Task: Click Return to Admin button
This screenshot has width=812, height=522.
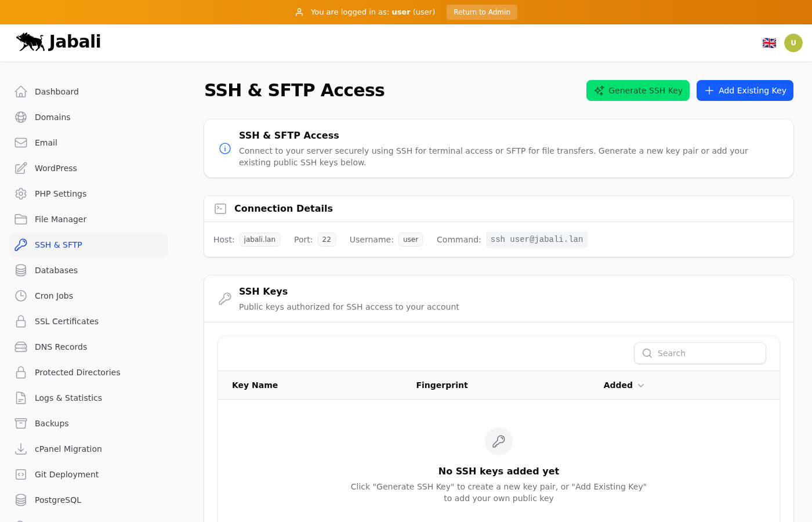Action: [x=481, y=12]
